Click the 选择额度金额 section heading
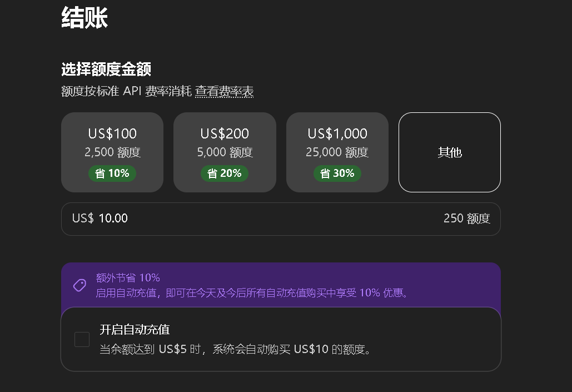Screen dimensions: 572x392 (x=106, y=69)
